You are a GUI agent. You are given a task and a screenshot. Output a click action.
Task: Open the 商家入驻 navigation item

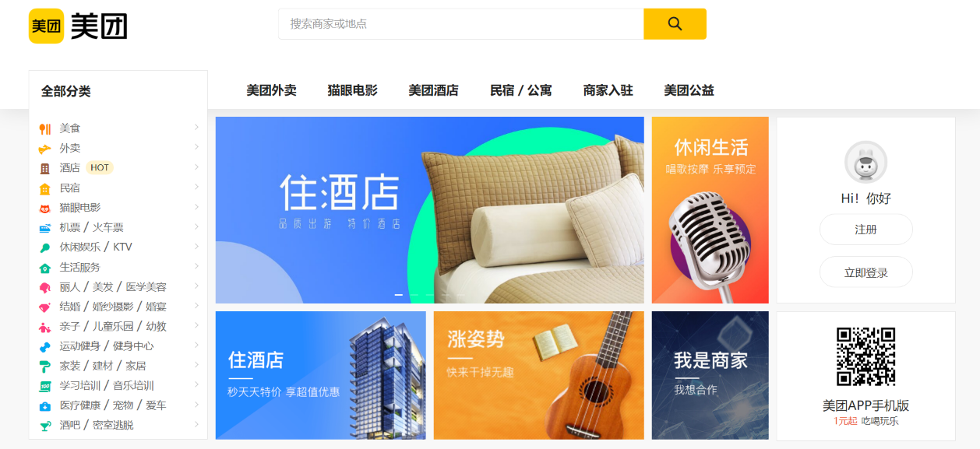coord(608,90)
